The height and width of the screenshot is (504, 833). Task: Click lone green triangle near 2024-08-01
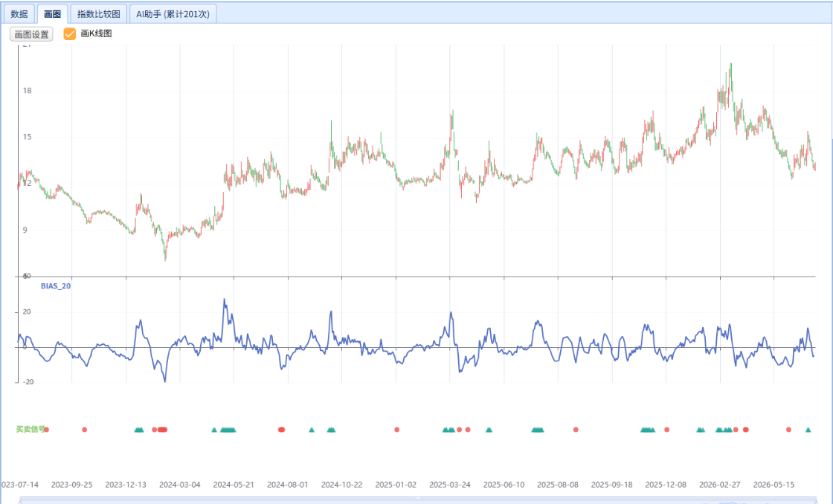[312, 430]
